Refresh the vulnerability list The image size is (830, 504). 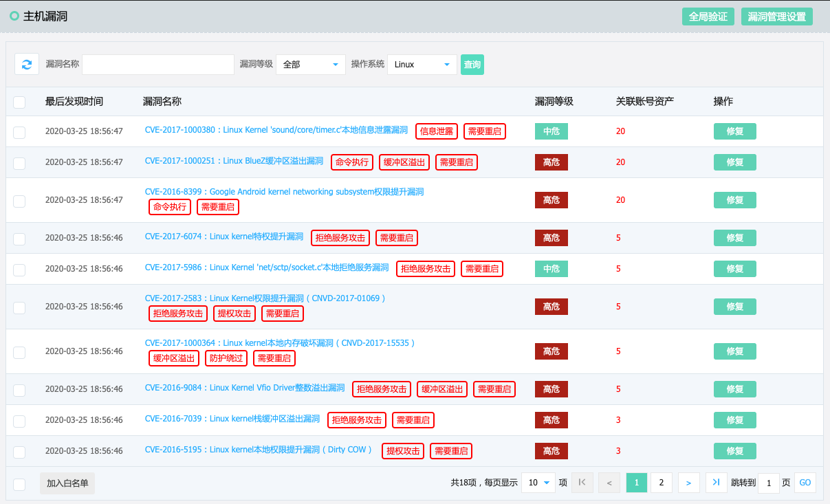pyautogui.click(x=26, y=64)
